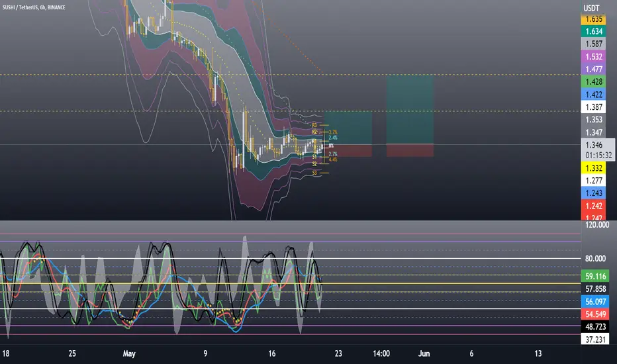
Task: Select the violet 1.477 price label
Action: [593, 69]
